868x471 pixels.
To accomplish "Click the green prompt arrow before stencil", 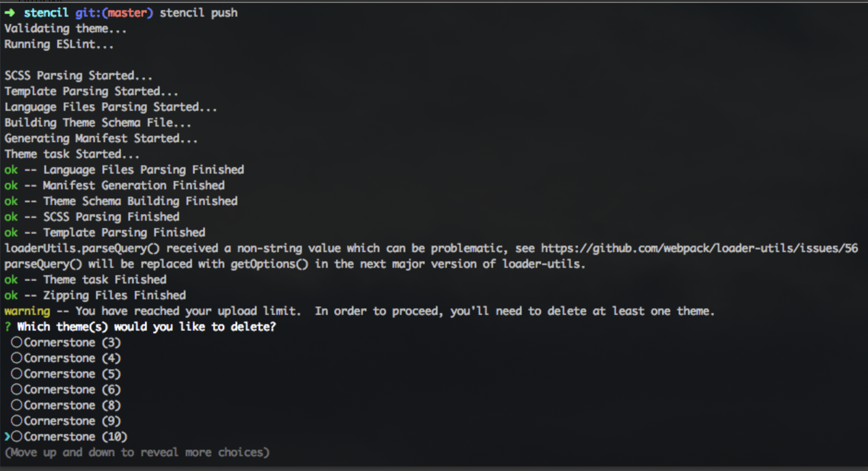I will click(x=10, y=12).
